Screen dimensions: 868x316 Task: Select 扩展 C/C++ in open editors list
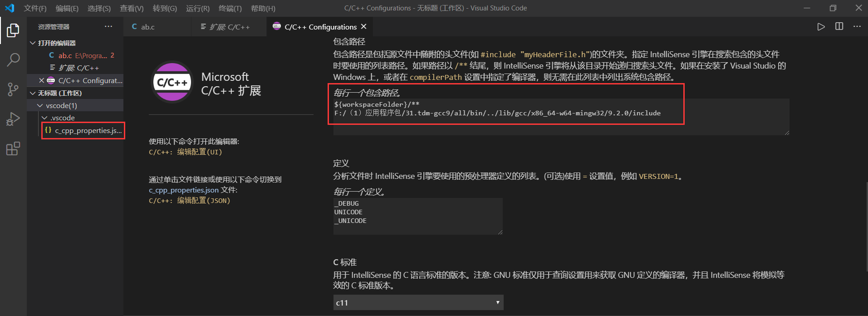point(75,68)
